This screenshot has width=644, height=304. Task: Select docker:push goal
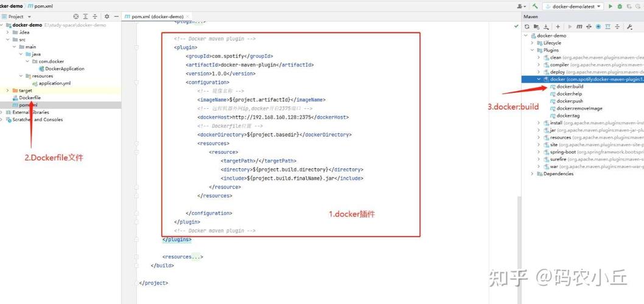pos(567,101)
